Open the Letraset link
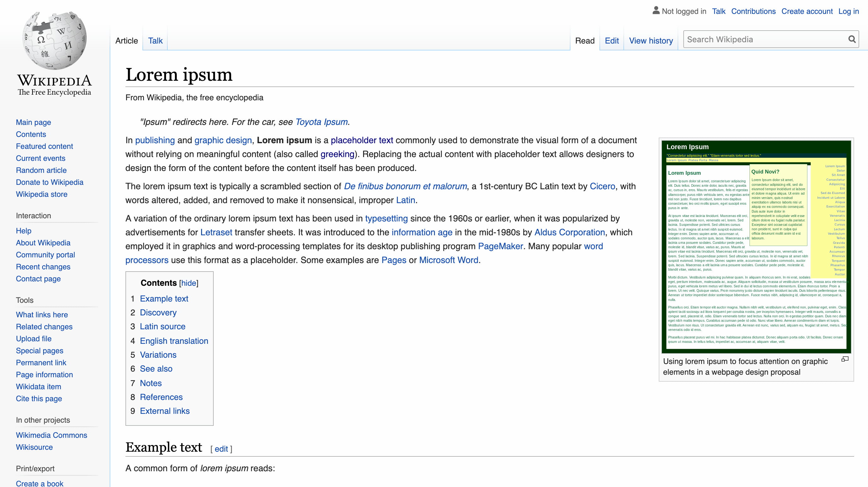The width and height of the screenshot is (868, 487). [x=216, y=232]
